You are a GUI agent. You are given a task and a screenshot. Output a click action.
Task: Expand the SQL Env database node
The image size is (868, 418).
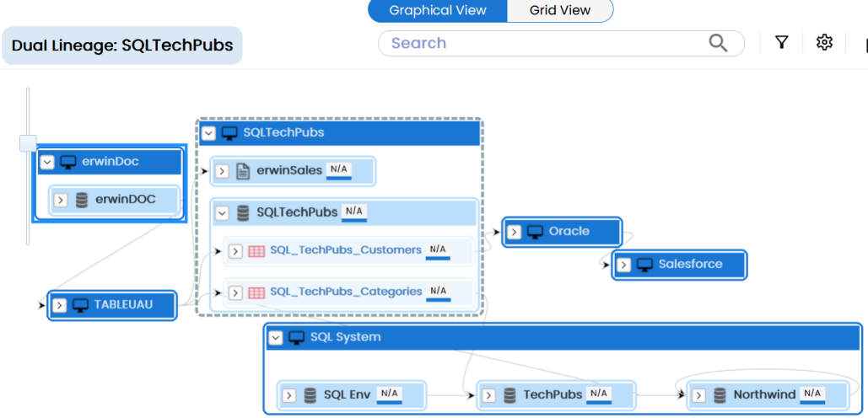click(289, 396)
